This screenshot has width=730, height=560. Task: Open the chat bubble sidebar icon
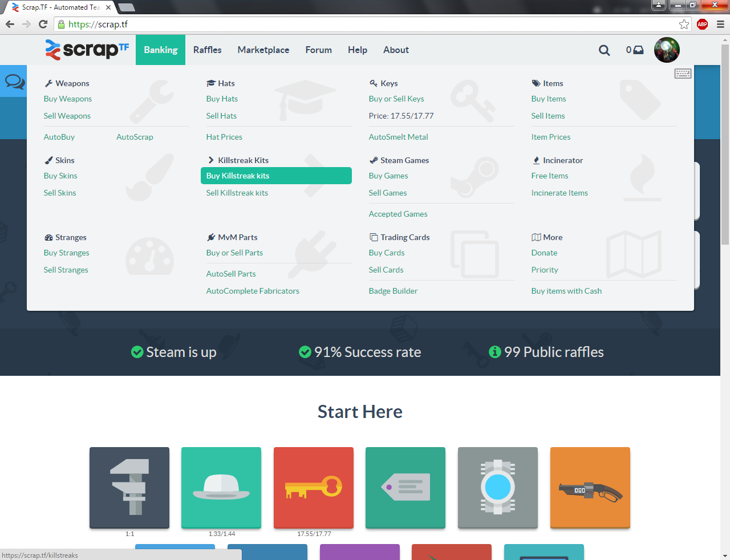(14, 82)
